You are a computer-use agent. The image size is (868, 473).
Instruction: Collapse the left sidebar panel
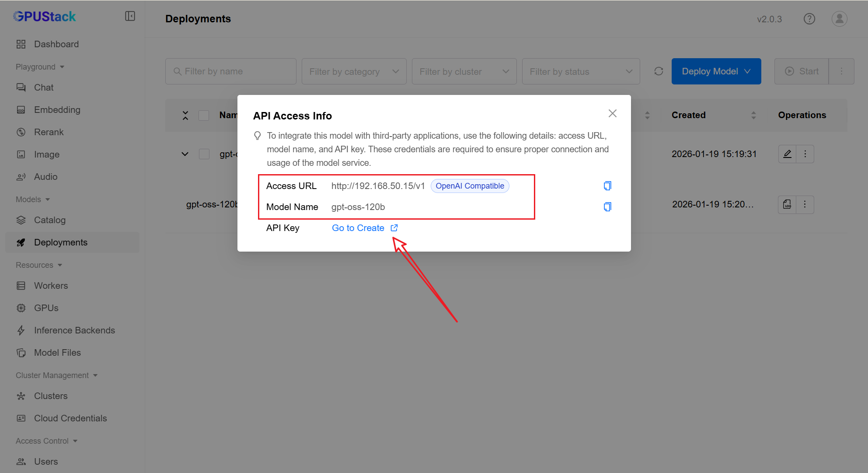(130, 16)
